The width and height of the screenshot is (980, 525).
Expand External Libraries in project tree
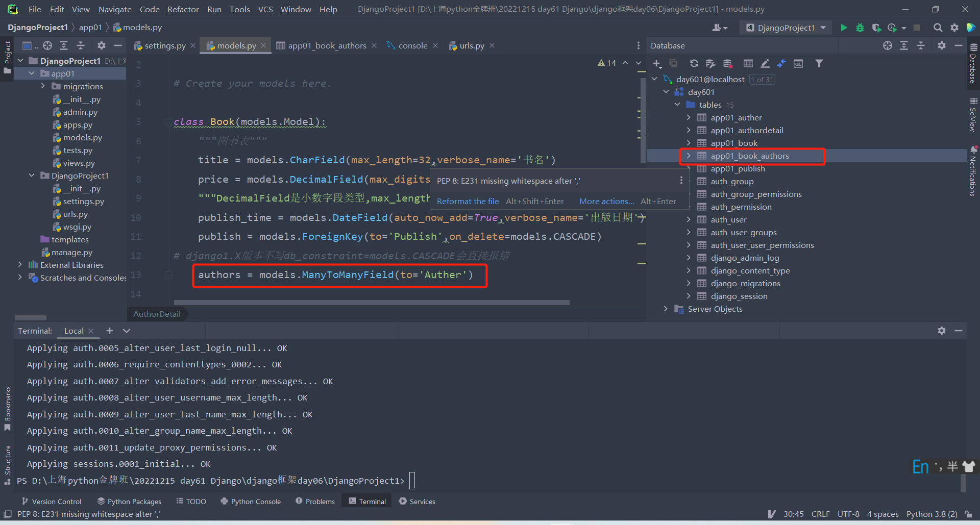coord(20,265)
